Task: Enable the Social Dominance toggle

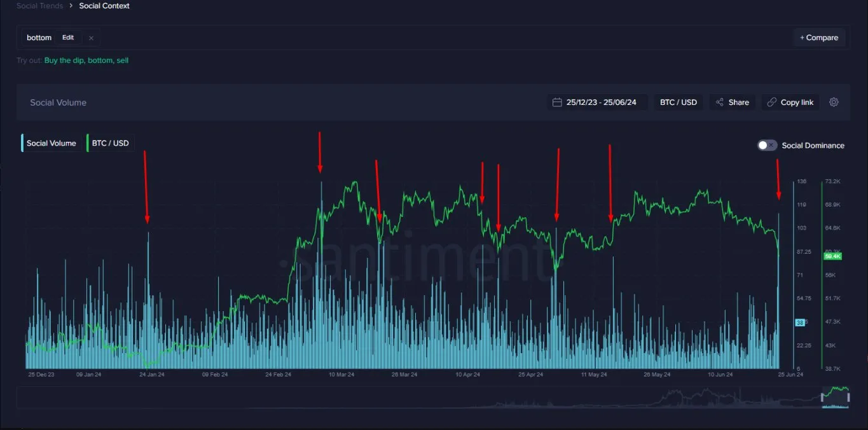Action: point(767,145)
